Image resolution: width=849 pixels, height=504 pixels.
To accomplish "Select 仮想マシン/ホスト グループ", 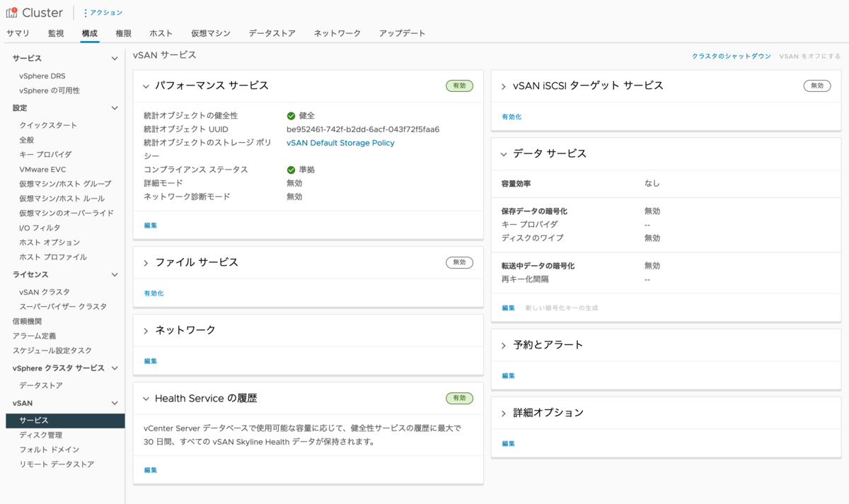I will click(65, 184).
